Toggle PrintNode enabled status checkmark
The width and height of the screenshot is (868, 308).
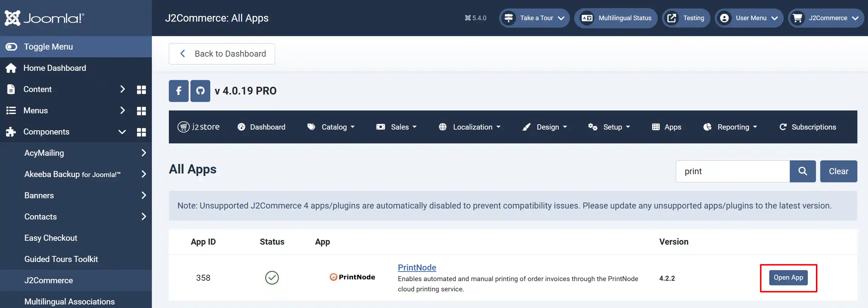click(x=272, y=278)
